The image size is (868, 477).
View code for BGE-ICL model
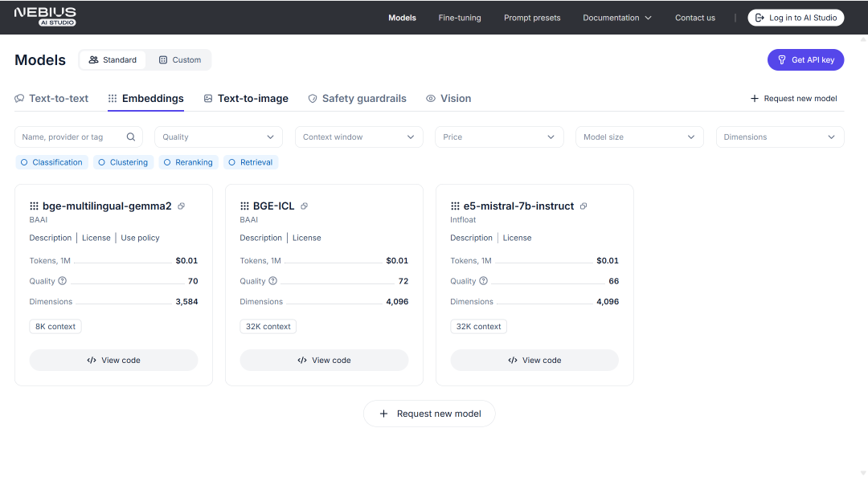click(324, 361)
